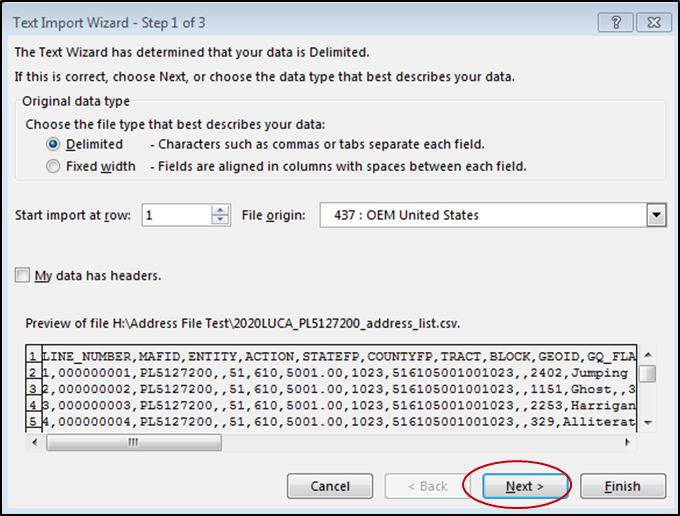
Task: Click the Finish button
Action: coord(623,486)
